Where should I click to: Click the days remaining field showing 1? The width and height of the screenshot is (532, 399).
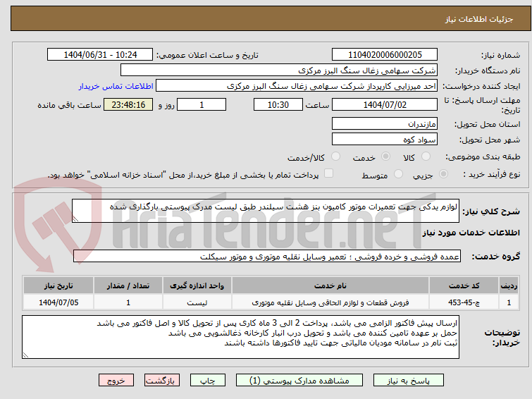click(202, 104)
